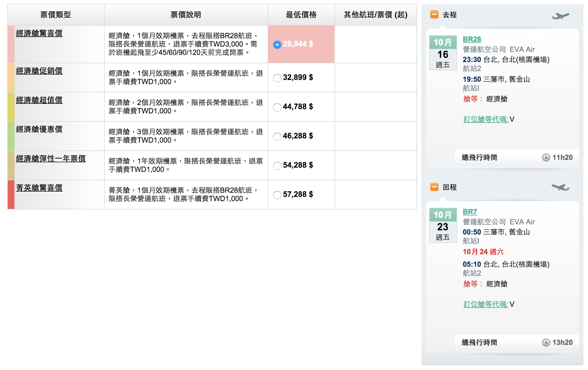Select the 57,288 $ 菁英艙 fare radio button
The width and height of the screenshot is (588, 370).
point(277,195)
